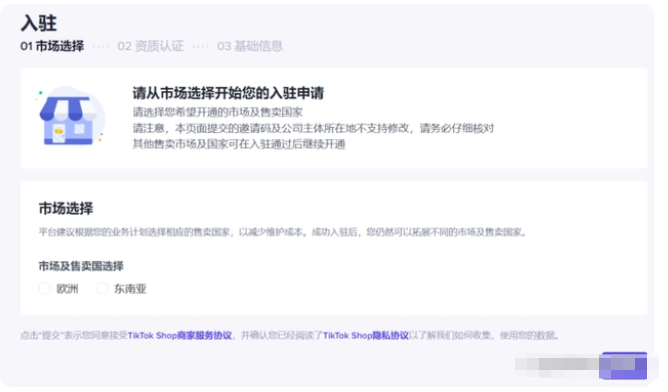Click text 其他售卖市场及国家可在入驻通过后继续开通
668x392 pixels.
pos(239,144)
